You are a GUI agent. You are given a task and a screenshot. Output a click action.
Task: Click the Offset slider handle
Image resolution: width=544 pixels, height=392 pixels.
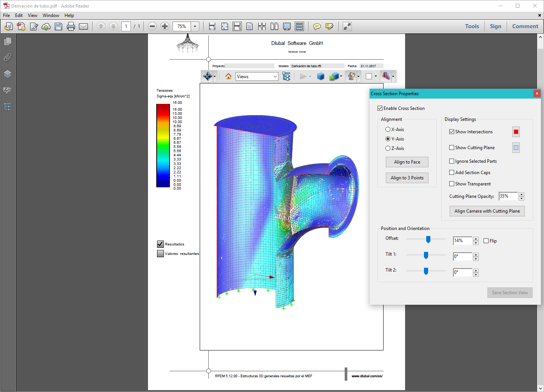point(428,239)
